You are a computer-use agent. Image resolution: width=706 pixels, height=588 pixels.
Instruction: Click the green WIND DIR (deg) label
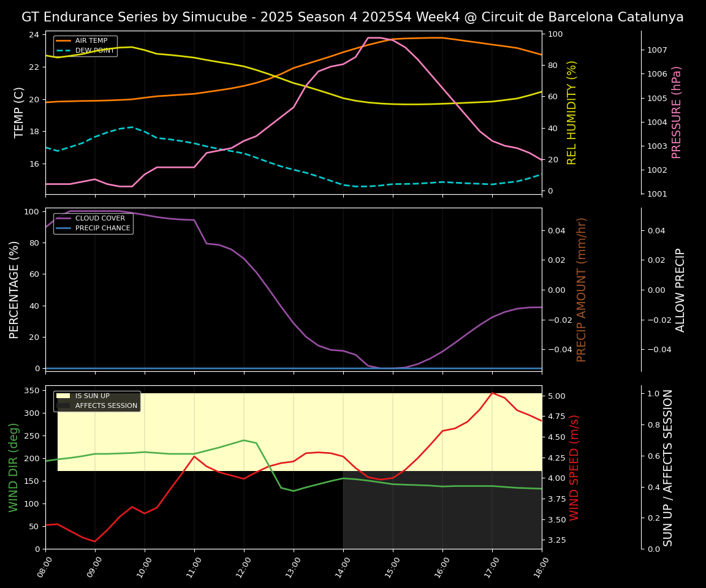pos(13,467)
